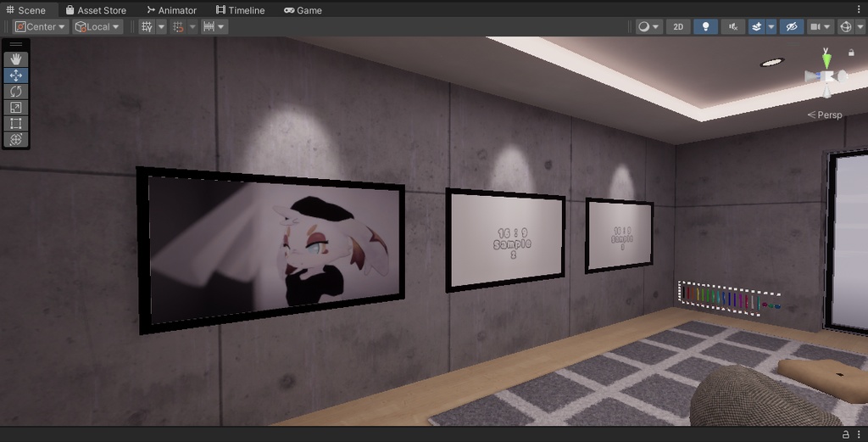Select the Hand view tool

(x=15, y=59)
